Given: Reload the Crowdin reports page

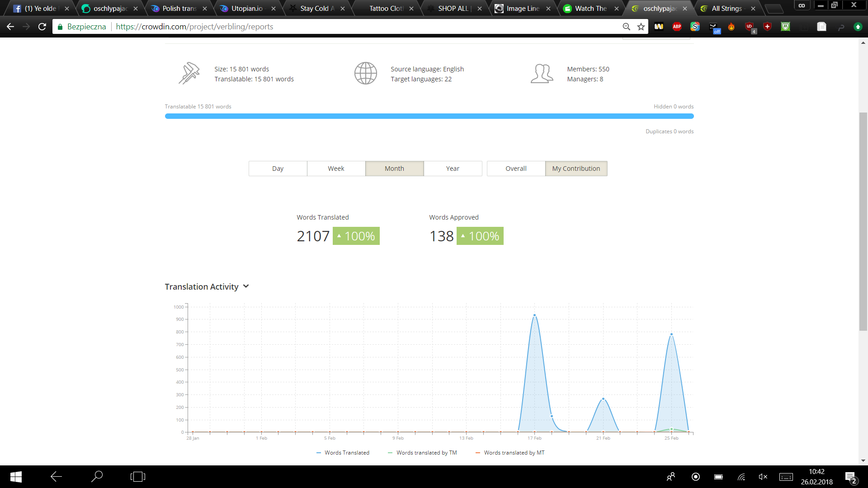Looking at the screenshot, I should click(42, 27).
